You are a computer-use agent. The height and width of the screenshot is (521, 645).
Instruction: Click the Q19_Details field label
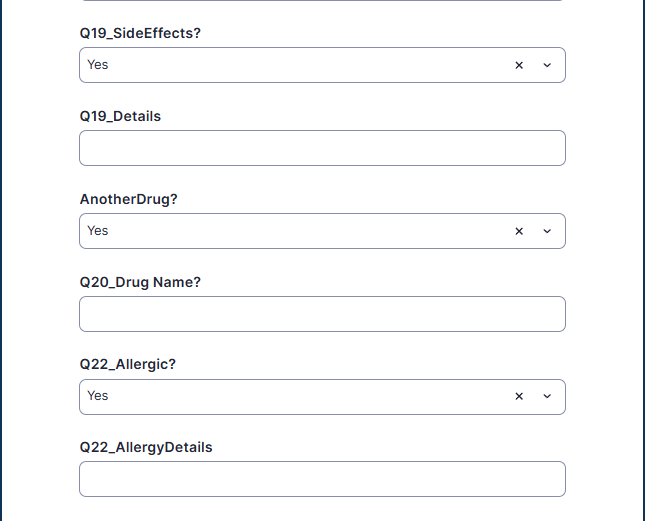point(120,116)
